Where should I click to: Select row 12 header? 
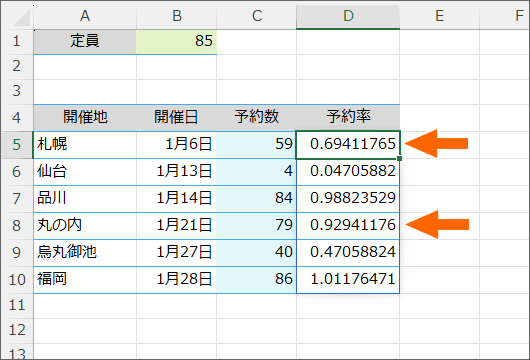pyautogui.click(x=17, y=331)
